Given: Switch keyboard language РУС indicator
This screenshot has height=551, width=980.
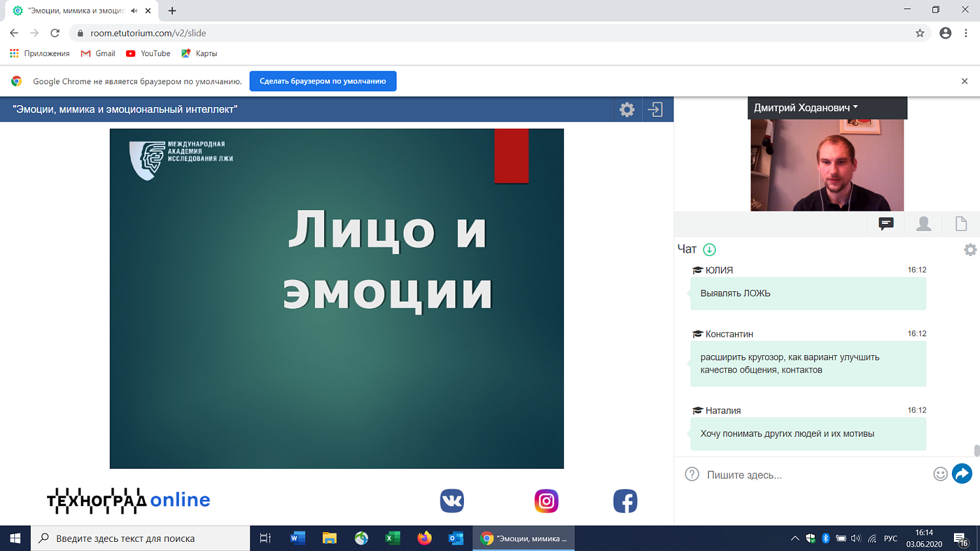Looking at the screenshot, I should [890, 539].
